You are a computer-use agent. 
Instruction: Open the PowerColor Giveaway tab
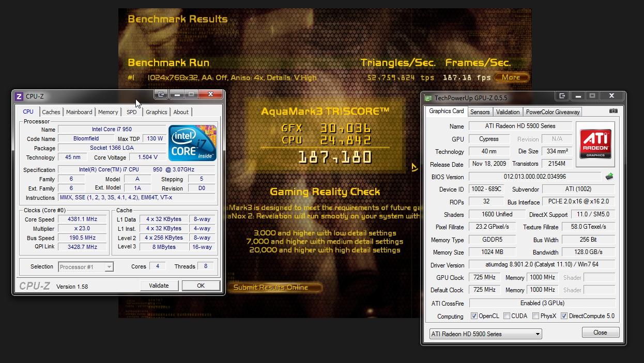point(553,112)
